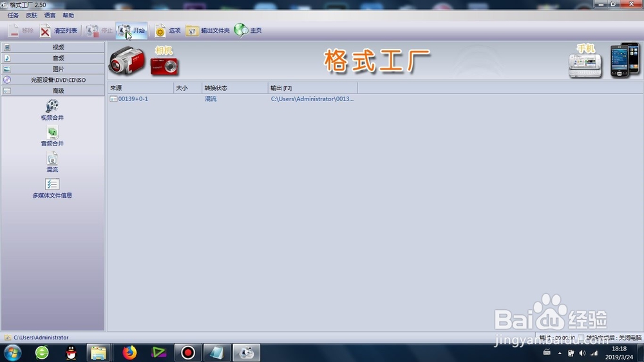644x362 pixels.
Task: Click the Format Factory taskbar icon
Action: pyautogui.click(x=247, y=352)
